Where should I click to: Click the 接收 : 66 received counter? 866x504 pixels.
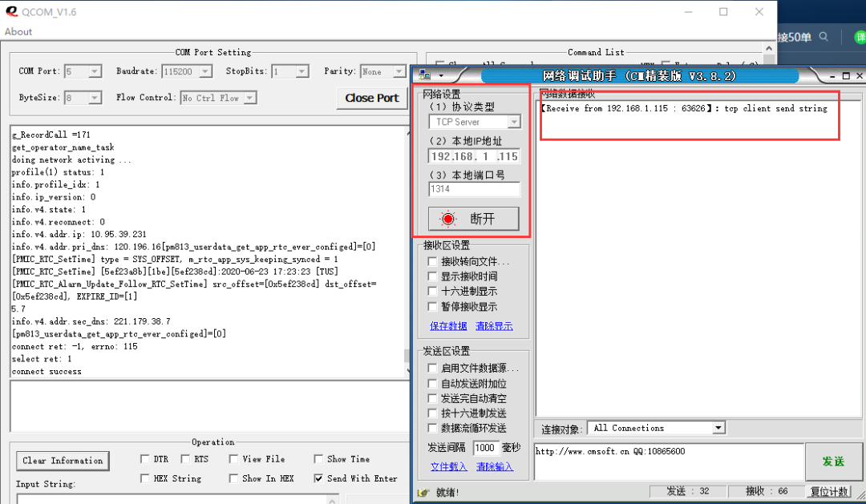point(767,491)
